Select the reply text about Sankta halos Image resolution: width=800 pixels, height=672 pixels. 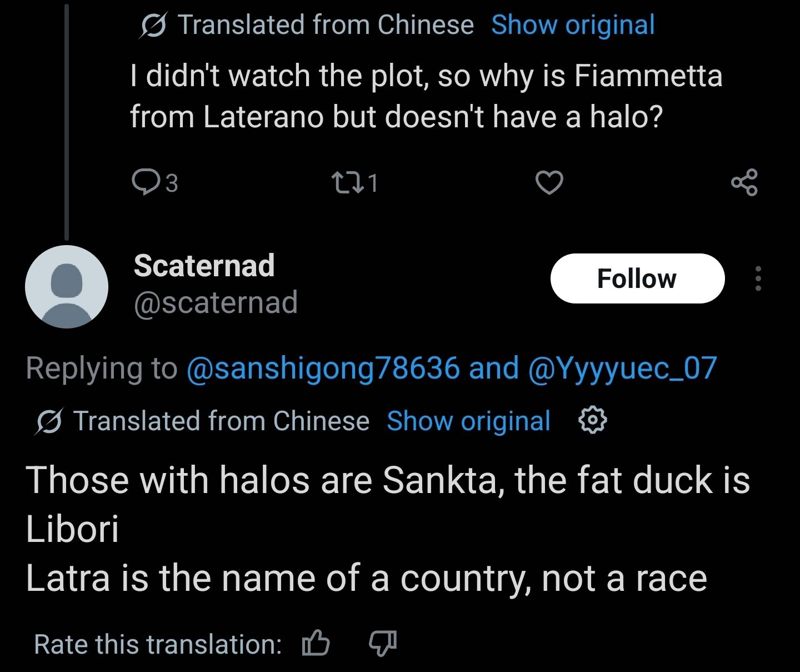point(388,529)
